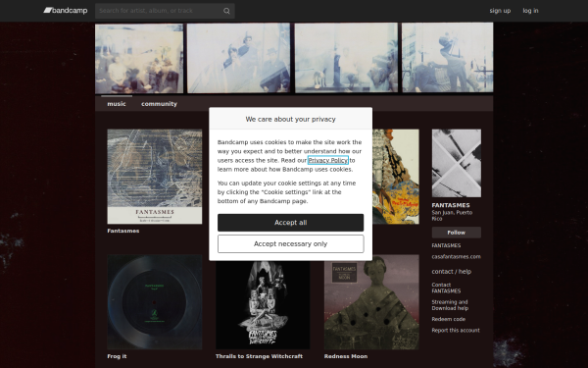Open the Fantasmes album cover
This screenshot has height=368, width=588.
pos(155,177)
